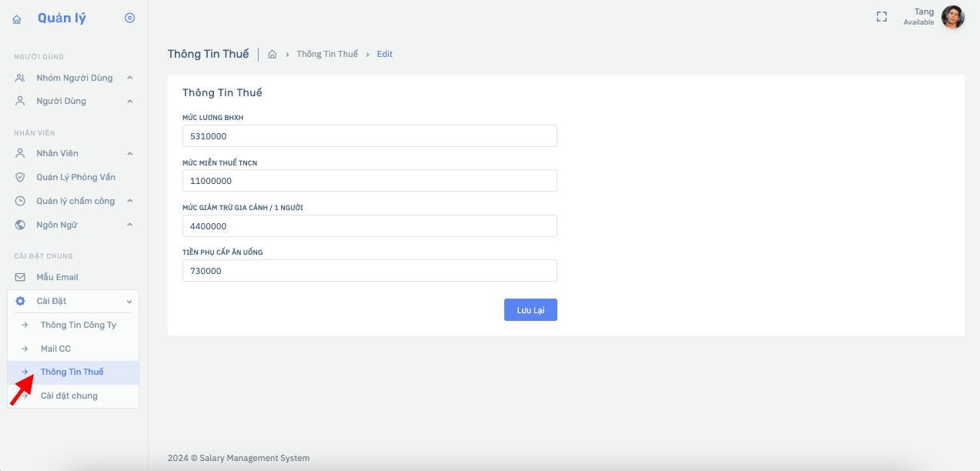The width and height of the screenshot is (980, 471).
Task: Expand the Nhóm Người Dùng chevron
Action: [129, 78]
